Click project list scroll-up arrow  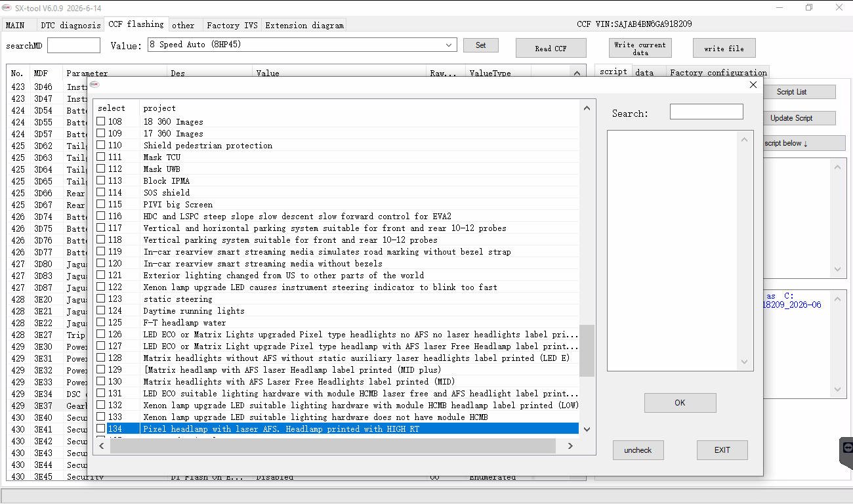point(587,108)
